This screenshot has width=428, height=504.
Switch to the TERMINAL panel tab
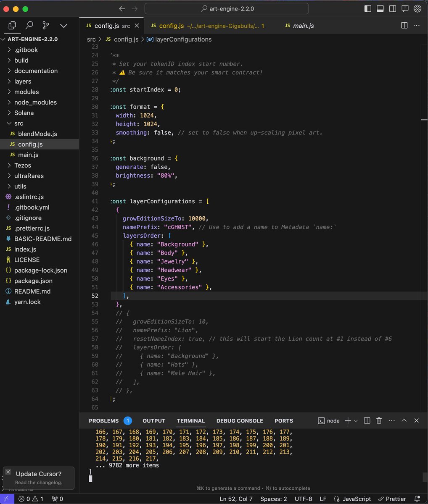tap(191, 420)
